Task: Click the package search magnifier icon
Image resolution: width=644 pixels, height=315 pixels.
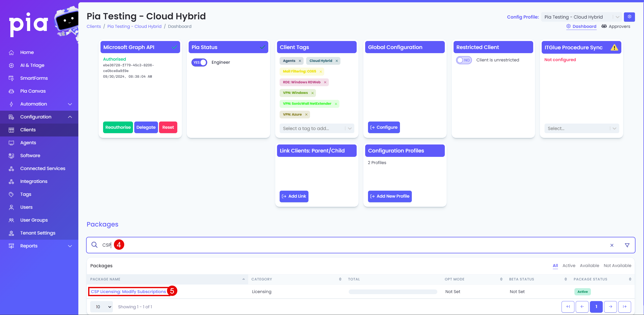Action: point(95,245)
